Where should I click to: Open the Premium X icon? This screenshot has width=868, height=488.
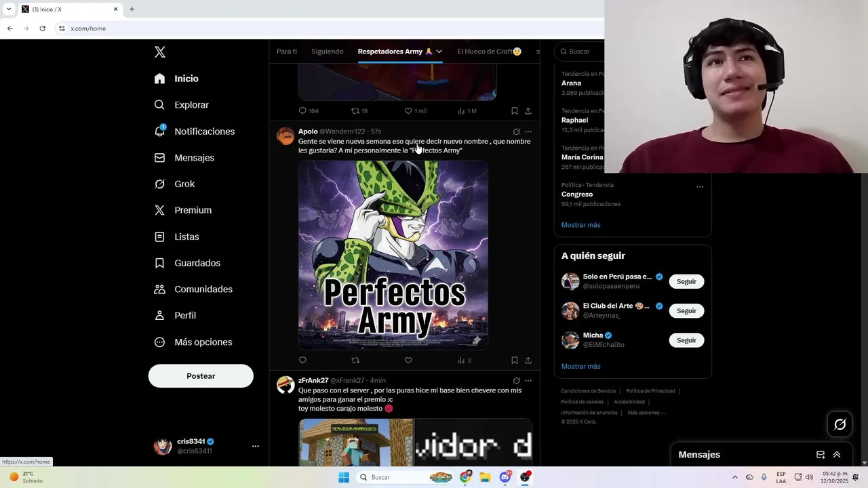coord(159,210)
